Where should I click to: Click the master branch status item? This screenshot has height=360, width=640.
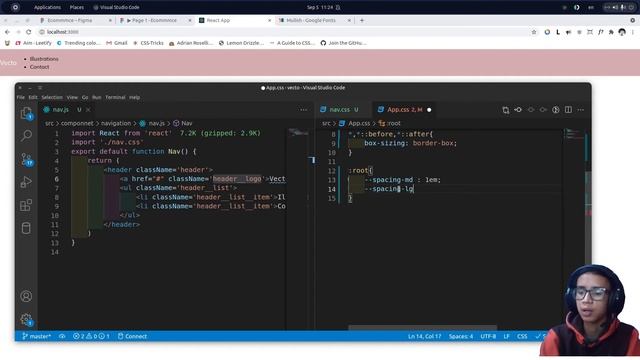tap(36, 336)
